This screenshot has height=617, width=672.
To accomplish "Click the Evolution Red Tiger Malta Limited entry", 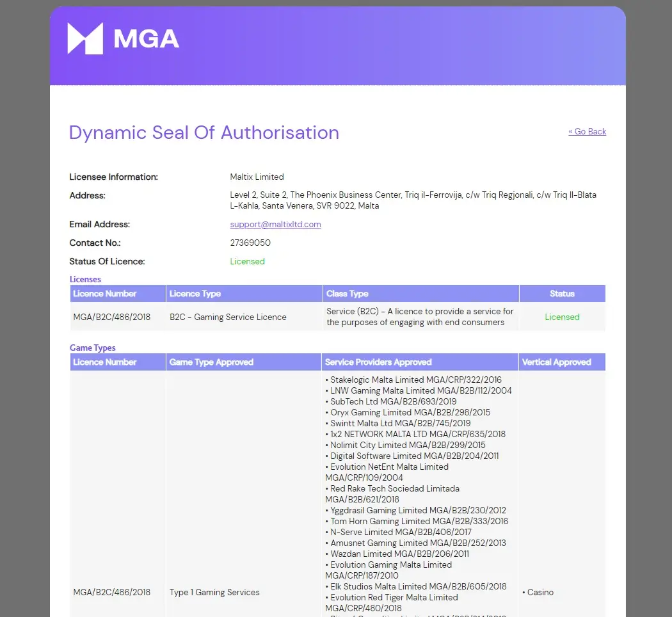I will click(x=392, y=603).
